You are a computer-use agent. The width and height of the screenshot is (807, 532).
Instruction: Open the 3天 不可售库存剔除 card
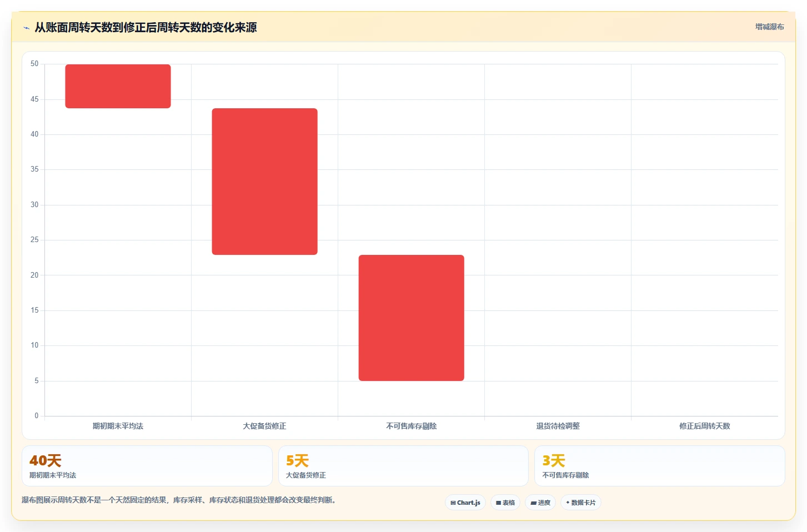click(660, 466)
